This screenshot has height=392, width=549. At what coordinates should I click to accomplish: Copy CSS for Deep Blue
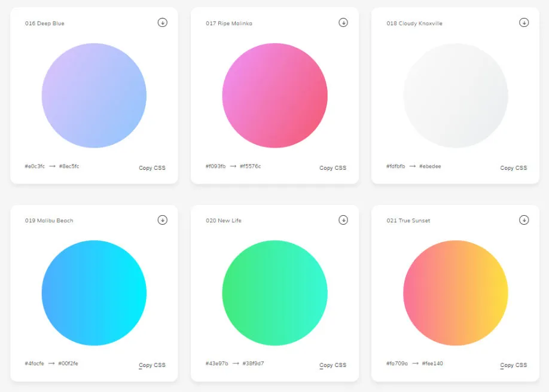152,168
